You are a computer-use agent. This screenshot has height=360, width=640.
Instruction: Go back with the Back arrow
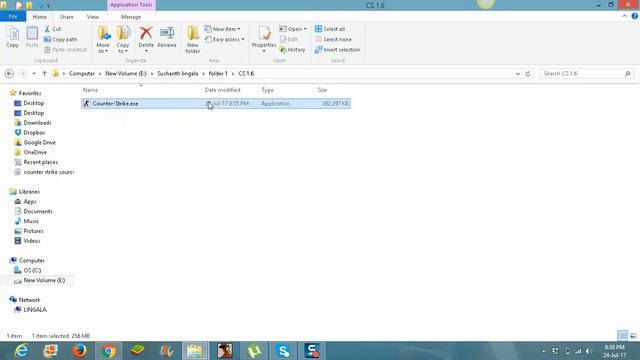point(9,73)
